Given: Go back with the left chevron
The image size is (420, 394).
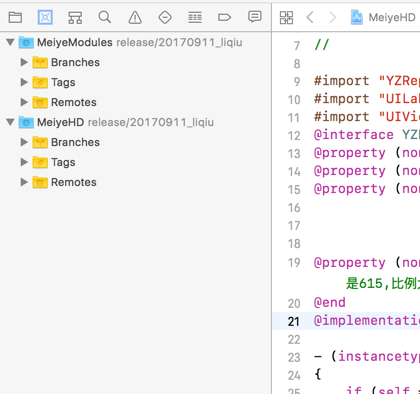Looking at the screenshot, I should [310, 17].
